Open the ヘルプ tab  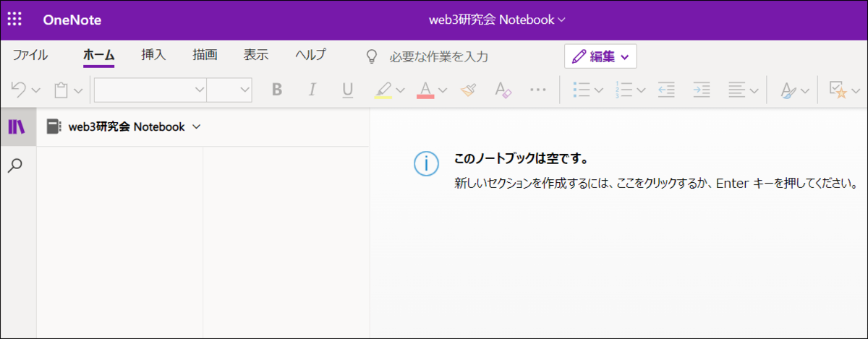pyautogui.click(x=311, y=55)
